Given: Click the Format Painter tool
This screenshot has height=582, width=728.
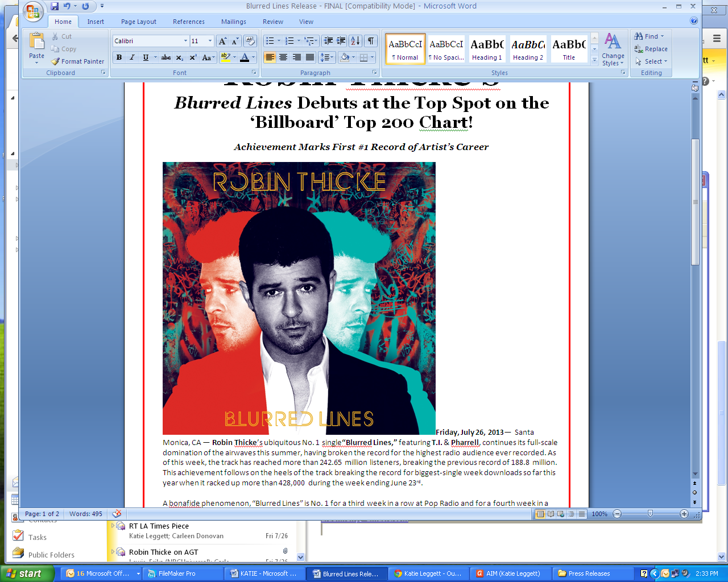Looking at the screenshot, I should tap(77, 61).
